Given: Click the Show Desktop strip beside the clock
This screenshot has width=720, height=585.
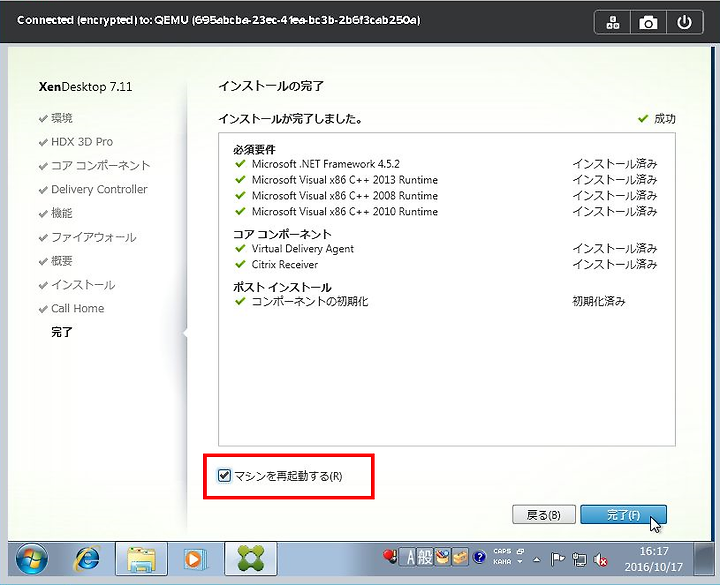Looking at the screenshot, I should click(x=703, y=558).
